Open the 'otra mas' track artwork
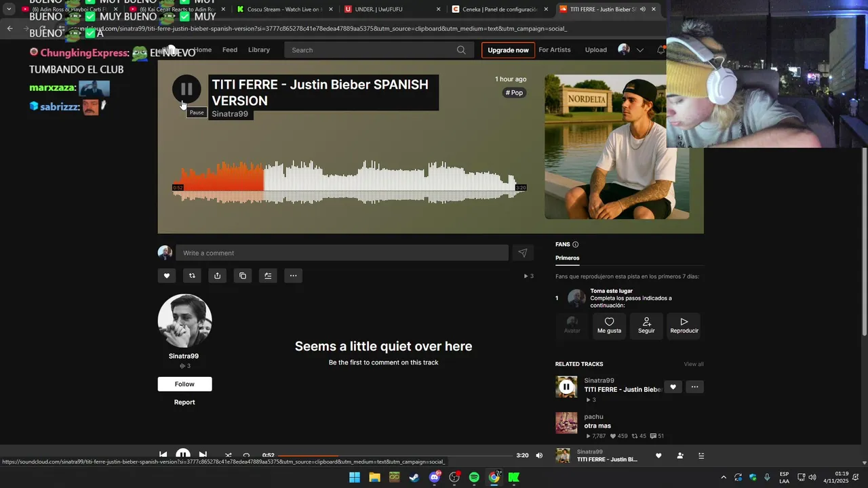 point(566,423)
